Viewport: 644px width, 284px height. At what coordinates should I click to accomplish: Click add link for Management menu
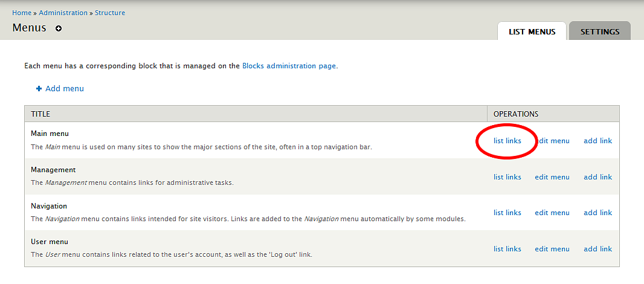tap(598, 176)
